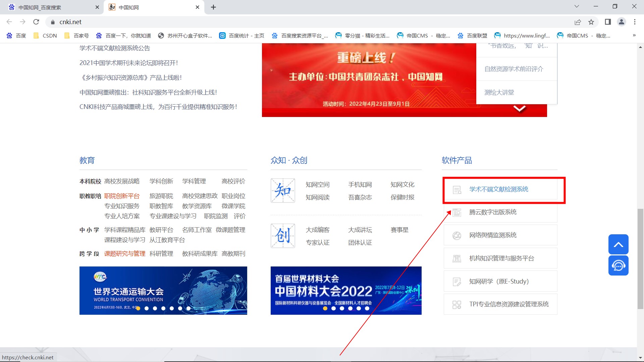Open the customer service chat icon
The width and height of the screenshot is (644, 362).
618,266
